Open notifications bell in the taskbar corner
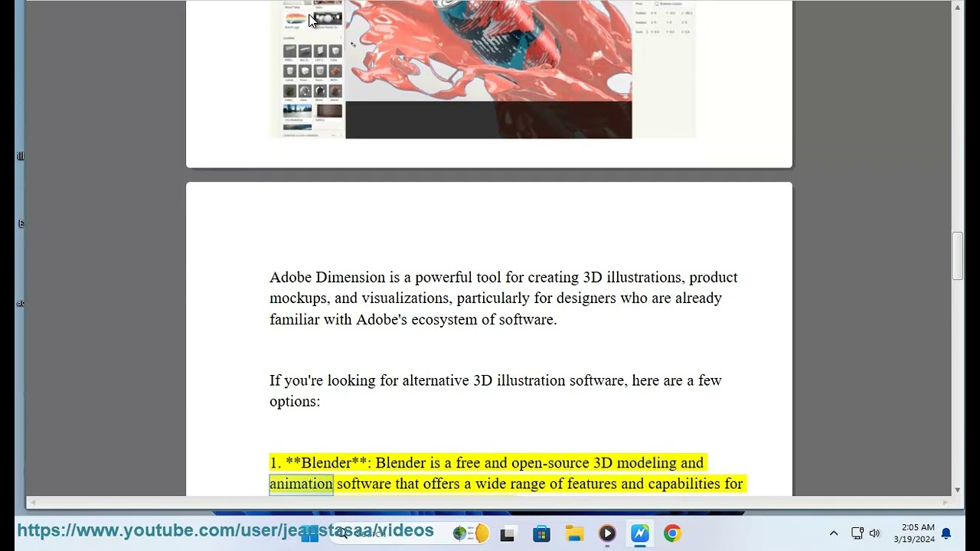Image resolution: width=980 pixels, height=551 pixels. [946, 533]
